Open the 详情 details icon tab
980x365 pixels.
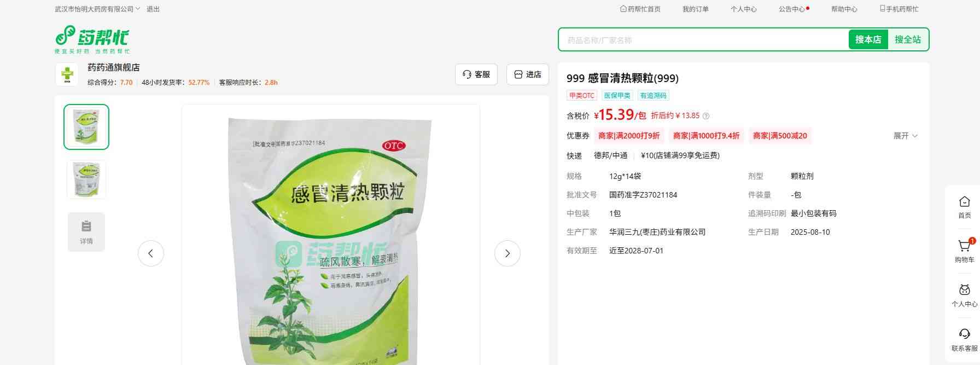pyautogui.click(x=86, y=232)
